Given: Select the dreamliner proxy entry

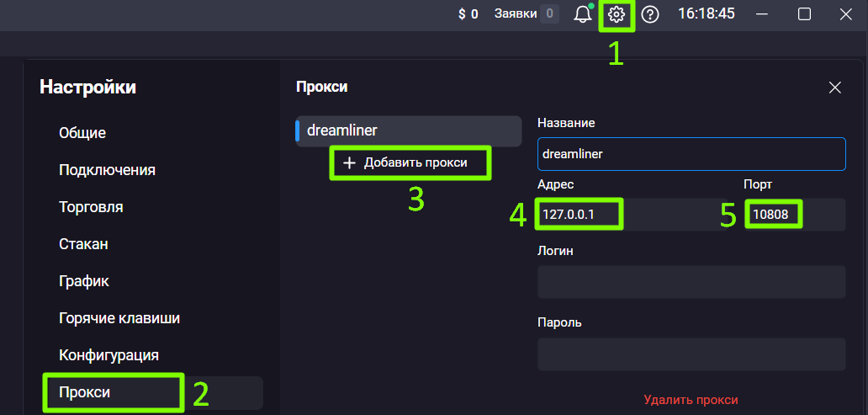Looking at the screenshot, I should point(408,131).
